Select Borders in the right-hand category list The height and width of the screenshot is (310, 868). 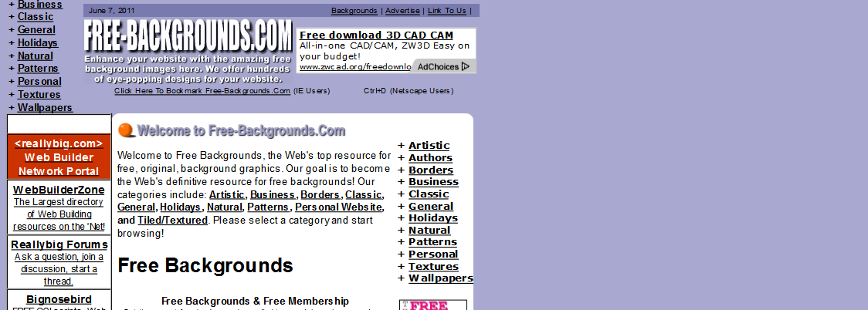pyautogui.click(x=431, y=170)
